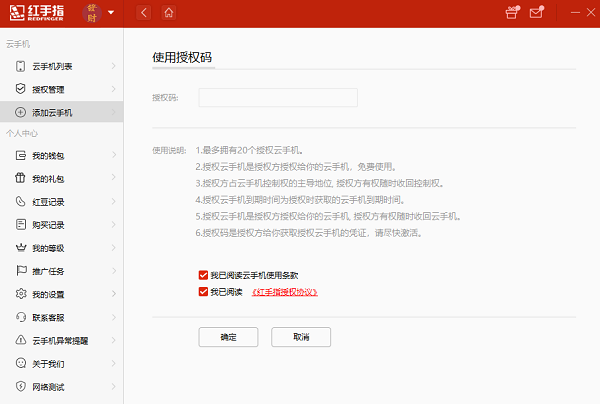Select the 添加云手机 menu item

[62, 112]
